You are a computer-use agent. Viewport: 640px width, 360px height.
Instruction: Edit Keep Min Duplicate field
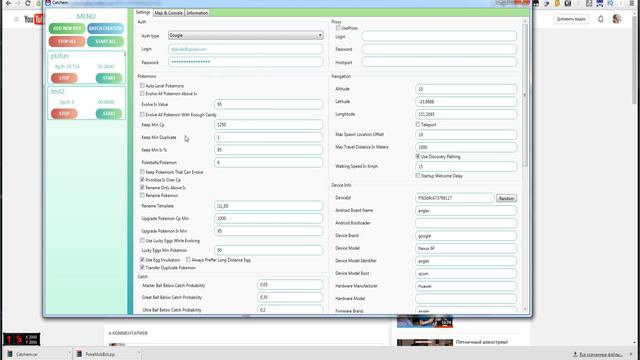tap(269, 138)
